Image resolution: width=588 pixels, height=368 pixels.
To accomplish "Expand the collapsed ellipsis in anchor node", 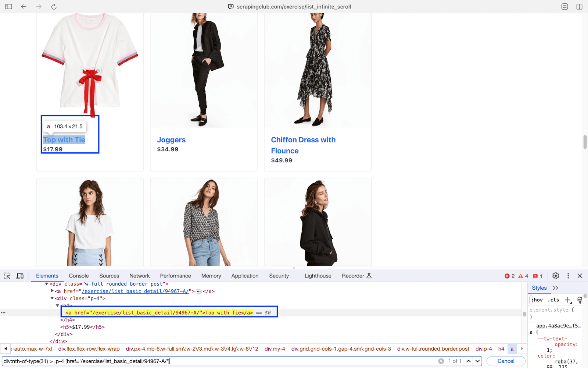I will pos(199,291).
